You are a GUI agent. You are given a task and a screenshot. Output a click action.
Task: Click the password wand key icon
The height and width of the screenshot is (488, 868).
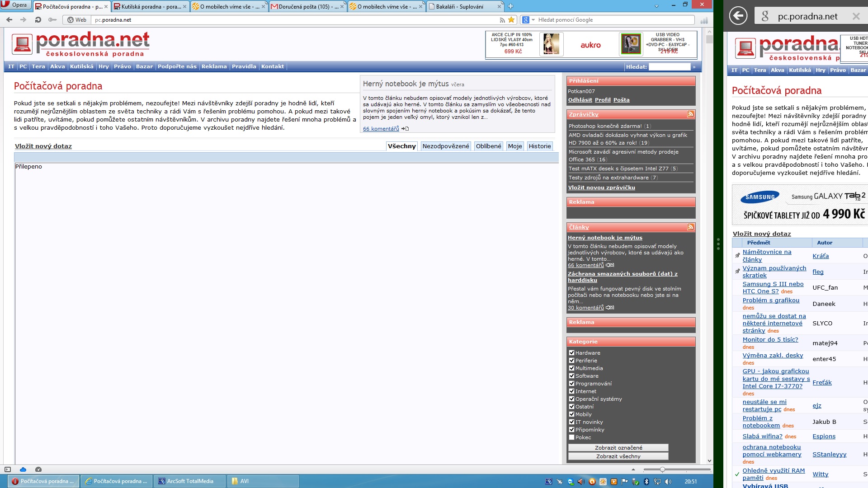[52, 20]
